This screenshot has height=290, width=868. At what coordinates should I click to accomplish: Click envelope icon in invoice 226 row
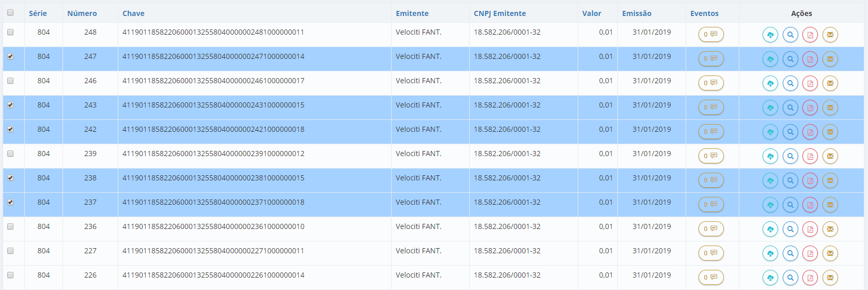pos(830,278)
